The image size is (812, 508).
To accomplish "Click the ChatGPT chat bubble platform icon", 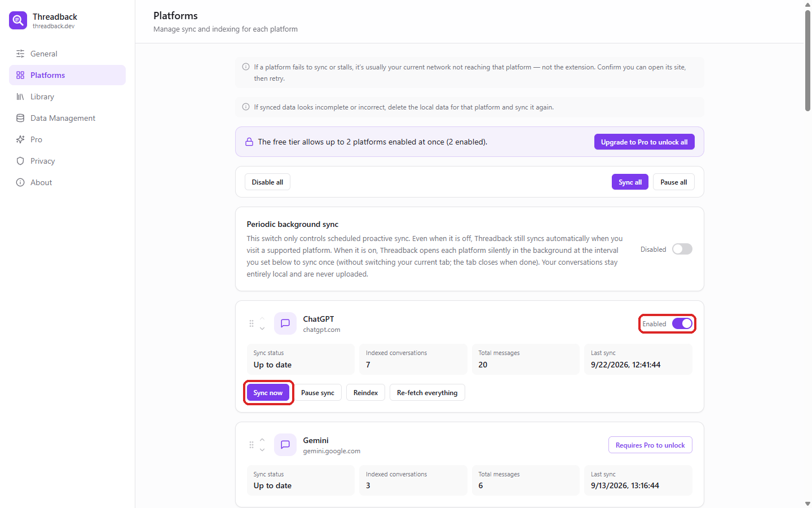I will (x=285, y=323).
